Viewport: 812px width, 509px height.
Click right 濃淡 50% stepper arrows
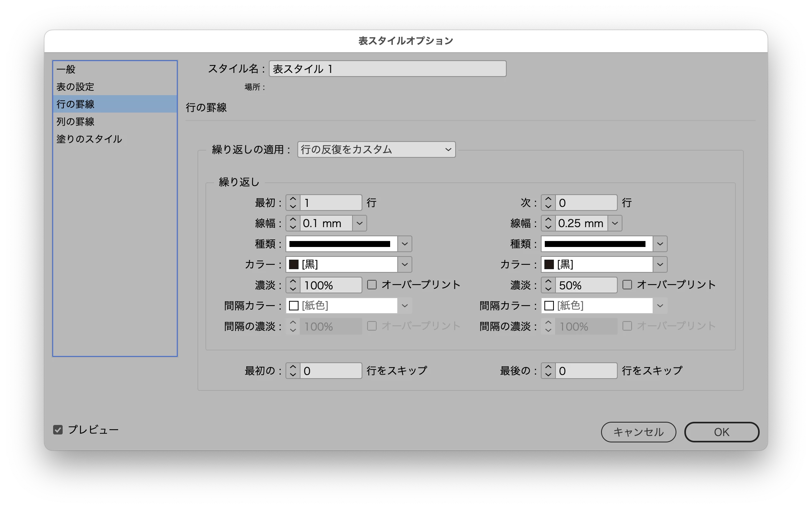[x=548, y=285]
